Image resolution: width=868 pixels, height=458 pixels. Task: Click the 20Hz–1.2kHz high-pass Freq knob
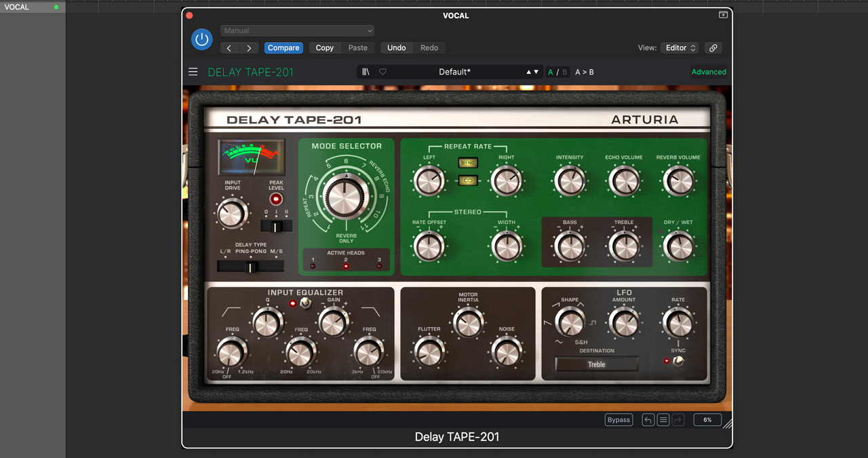tap(231, 354)
